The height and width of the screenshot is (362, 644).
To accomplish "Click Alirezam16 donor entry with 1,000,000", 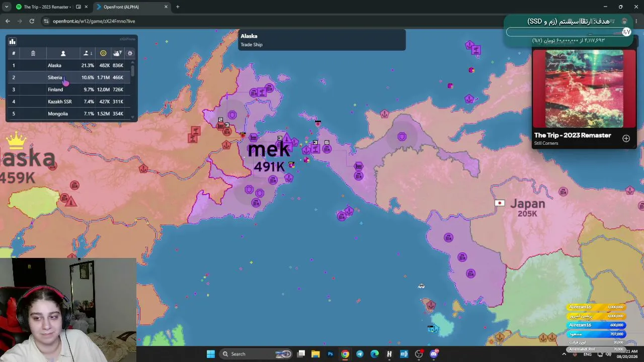I will 596,307.
